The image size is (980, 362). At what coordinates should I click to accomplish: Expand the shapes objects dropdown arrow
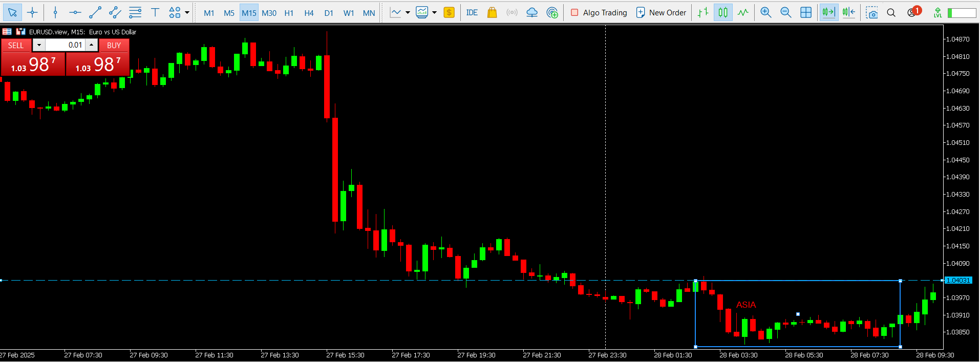[187, 12]
